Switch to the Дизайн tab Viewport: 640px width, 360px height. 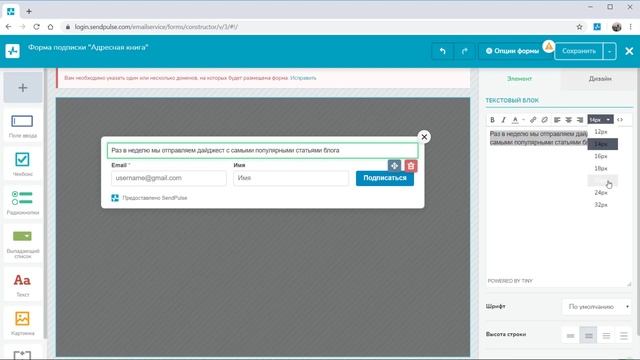click(x=600, y=78)
